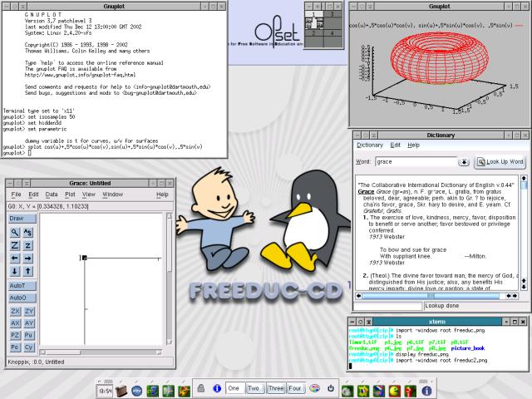The image size is (532, 399).
Task: Open the Plot menu in Grace
Action: (70, 195)
